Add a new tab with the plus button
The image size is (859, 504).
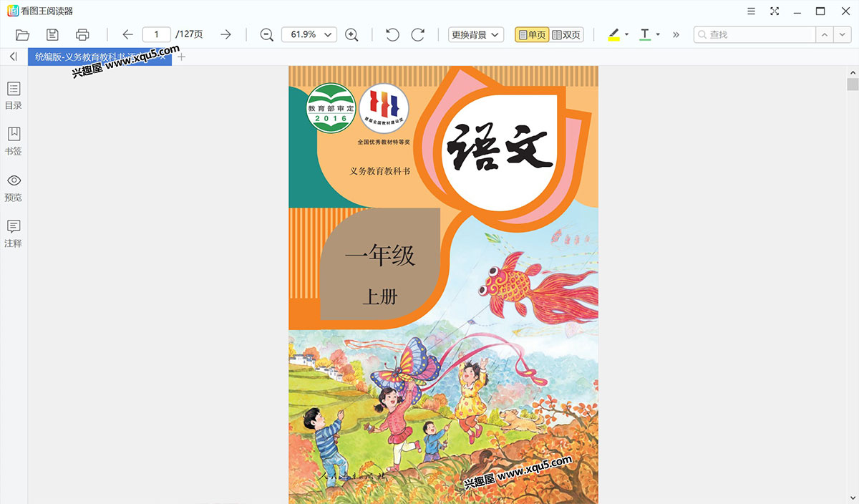(181, 57)
